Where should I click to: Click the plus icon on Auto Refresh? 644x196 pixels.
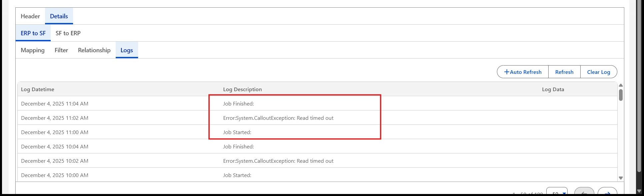(x=507, y=72)
